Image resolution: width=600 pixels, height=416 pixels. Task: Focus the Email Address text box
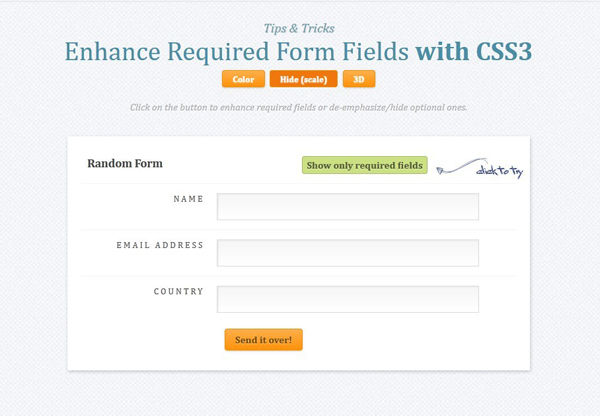[x=347, y=252]
